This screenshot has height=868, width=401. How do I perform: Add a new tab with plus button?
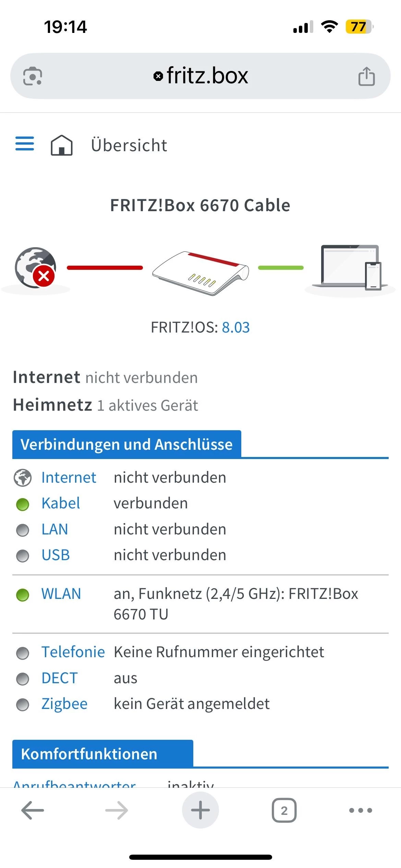[200, 810]
